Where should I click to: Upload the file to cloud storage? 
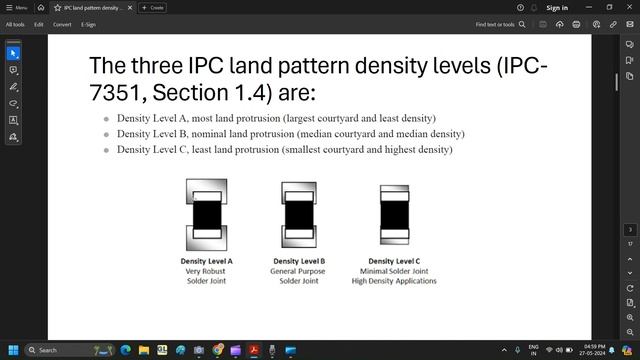pos(560,24)
